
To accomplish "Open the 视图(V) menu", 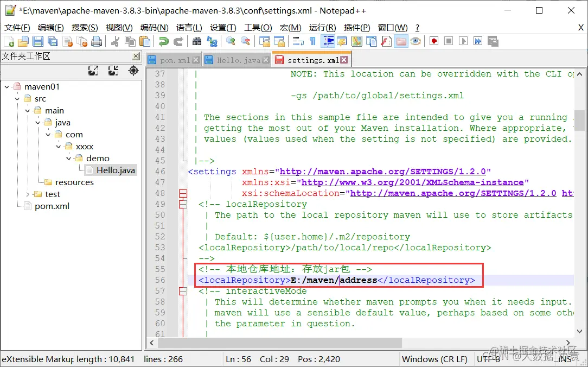I will pyautogui.click(x=119, y=27).
